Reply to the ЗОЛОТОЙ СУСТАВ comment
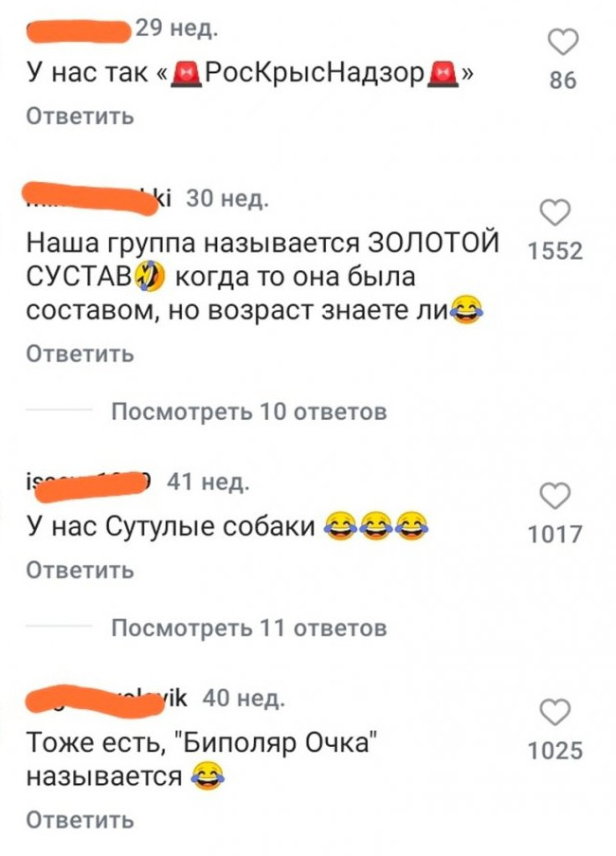The width and height of the screenshot is (616, 856). coord(81,354)
